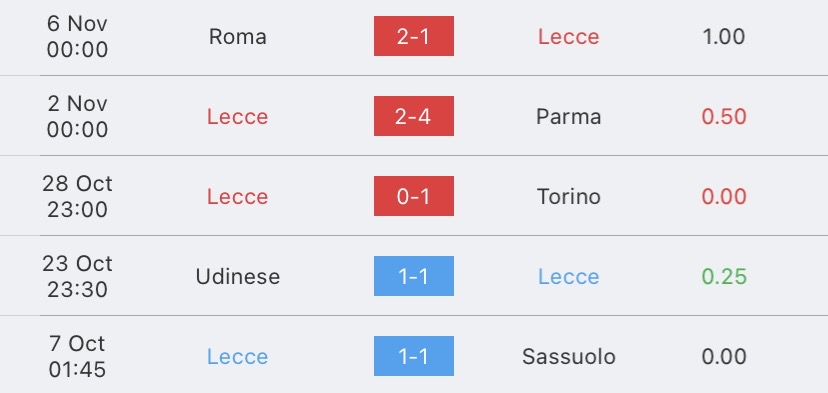Image resolution: width=828 pixels, height=393 pixels.
Task: Open the Lecce vs Sassuolo 1-1 score
Action: tap(413, 356)
